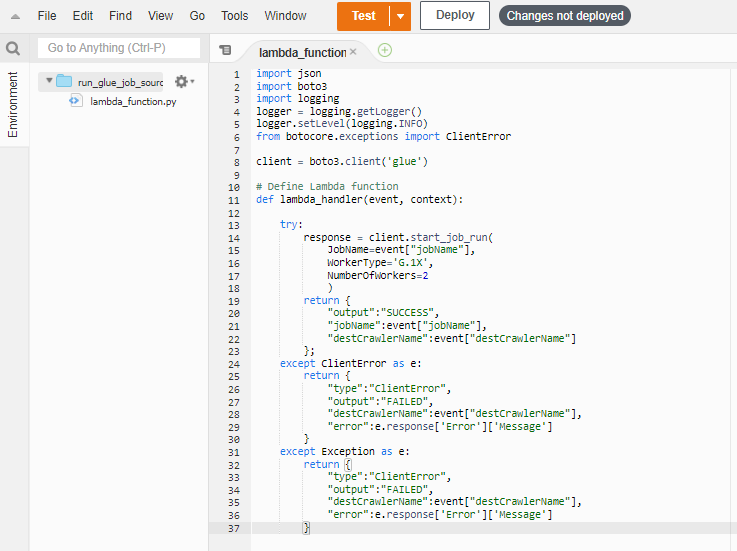This screenshot has height=551, width=737.
Task: Open environment settings gear menu
Action: 182,82
